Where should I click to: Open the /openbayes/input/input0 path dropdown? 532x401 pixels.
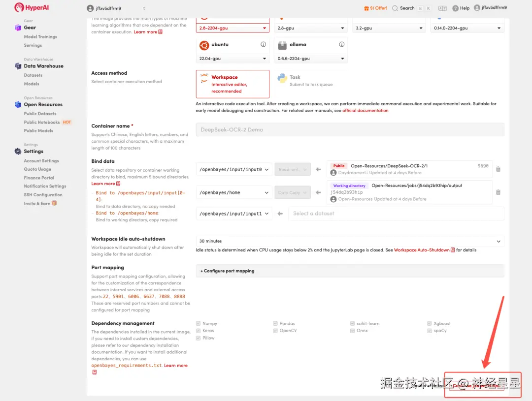(234, 169)
